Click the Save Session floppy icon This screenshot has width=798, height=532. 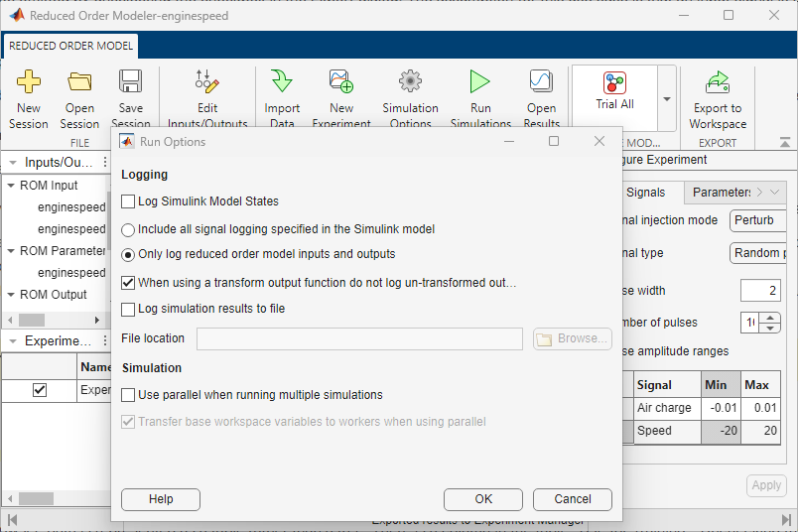pyautogui.click(x=130, y=81)
